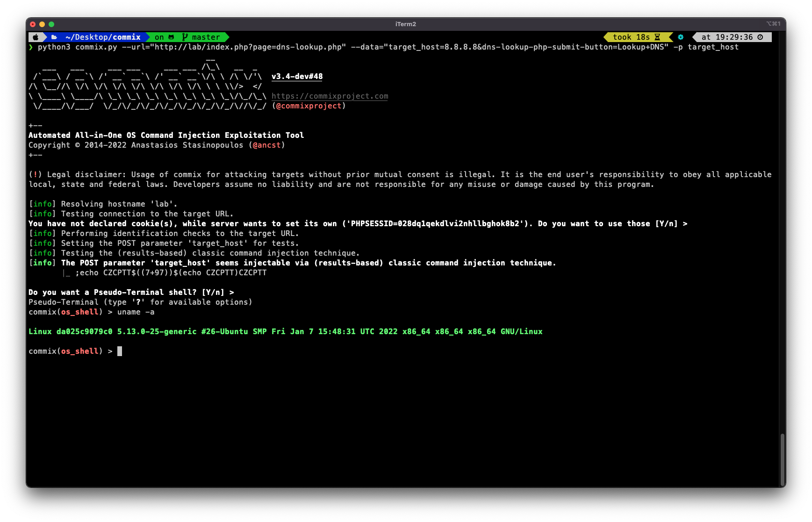Click the @commixproject handle
This screenshot has width=812, height=522.
pos(309,106)
